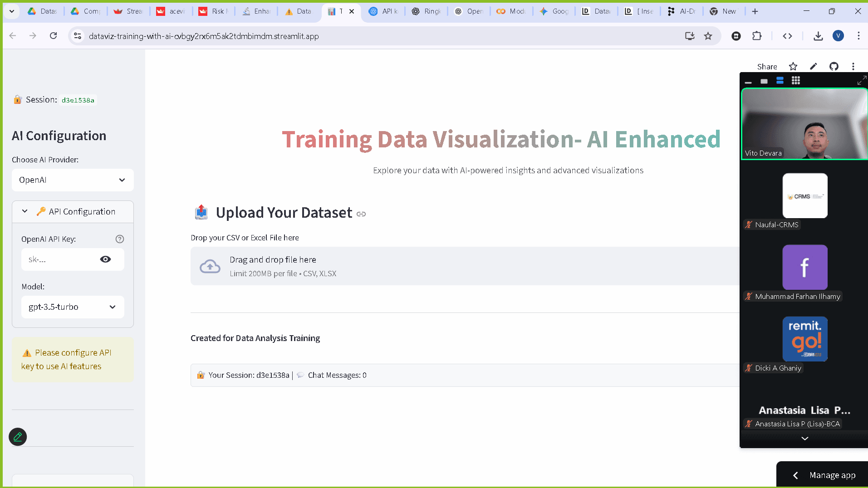Viewport: 868px width, 488px height.
Task: Favorite the app with Streamlit star
Action: 793,67
